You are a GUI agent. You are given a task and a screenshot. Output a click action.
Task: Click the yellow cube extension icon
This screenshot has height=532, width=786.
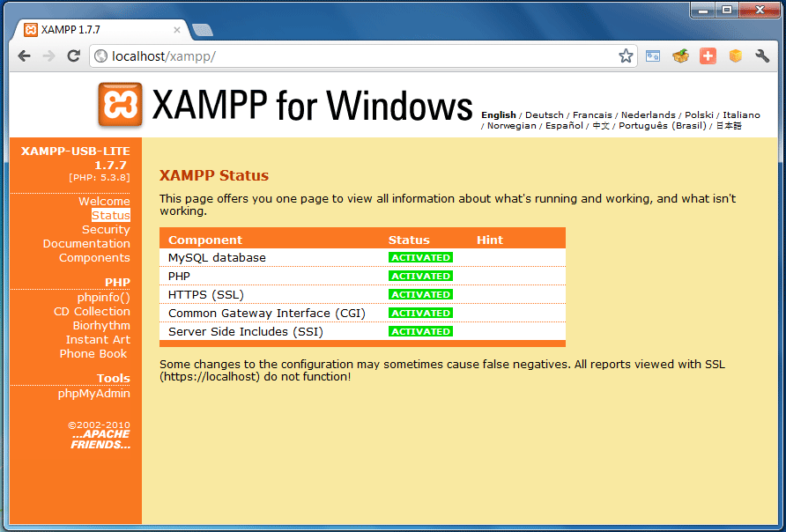735,56
